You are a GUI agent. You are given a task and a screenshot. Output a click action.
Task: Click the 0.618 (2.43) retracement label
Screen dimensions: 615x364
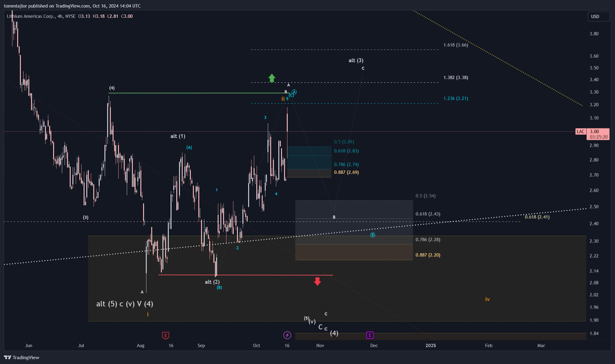tap(428, 214)
